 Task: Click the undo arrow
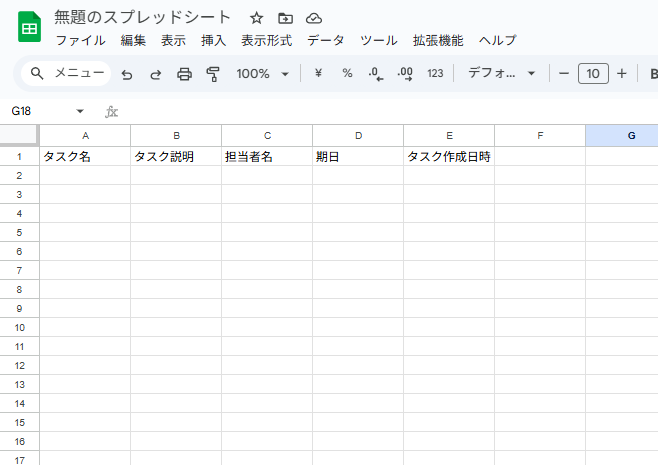(127, 74)
